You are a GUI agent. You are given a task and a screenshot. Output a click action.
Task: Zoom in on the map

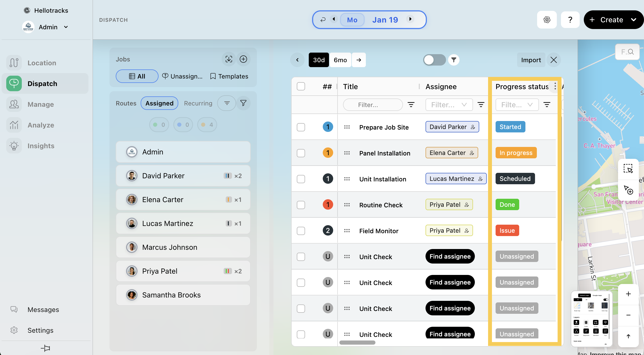pos(628,294)
